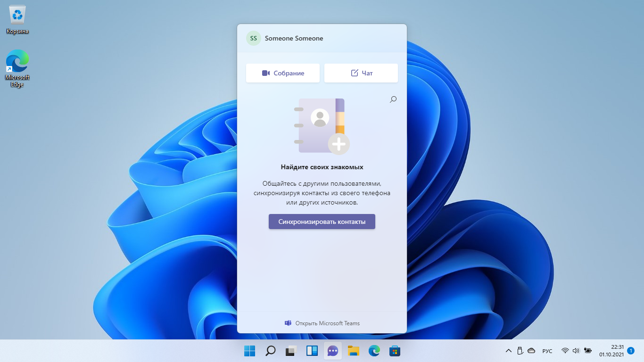Click the Синхронизировать контакты button
The width and height of the screenshot is (644, 362).
tap(322, 222)
